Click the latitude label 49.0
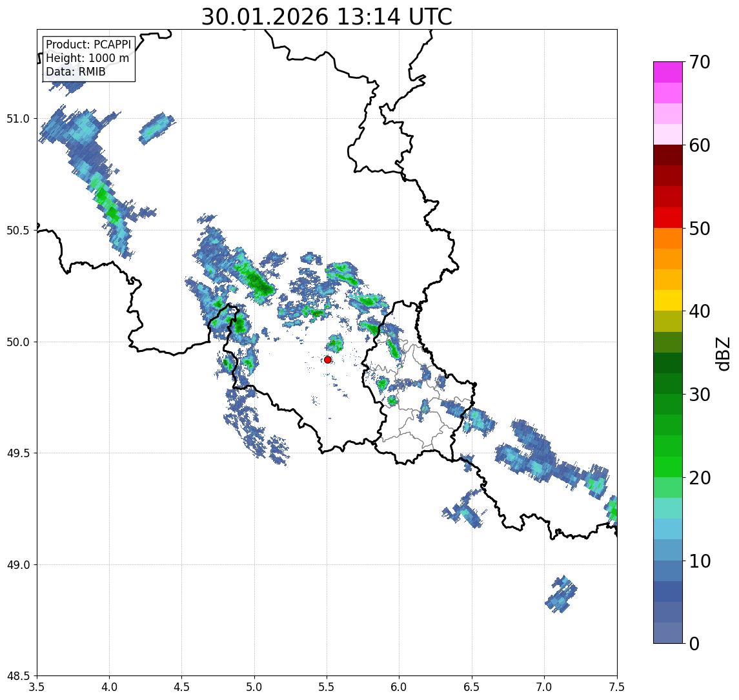Screen dimensions: 739x700 (x=17, y=564)
